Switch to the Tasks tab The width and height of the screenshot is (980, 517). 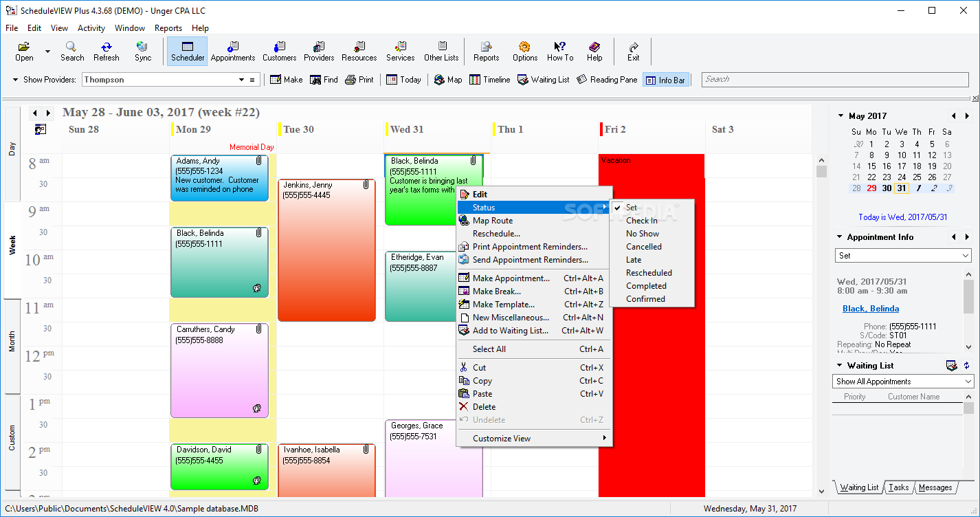point(898,487)
